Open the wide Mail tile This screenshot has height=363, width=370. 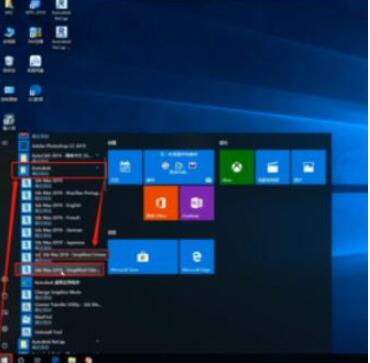(179, 167)
